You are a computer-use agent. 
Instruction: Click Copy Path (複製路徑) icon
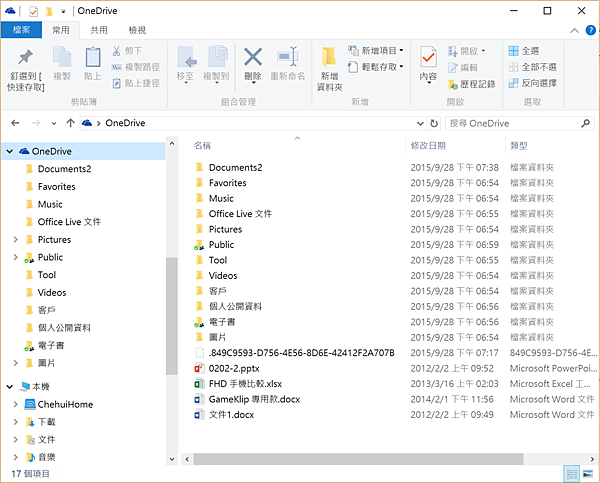click(x=116, y=67)
